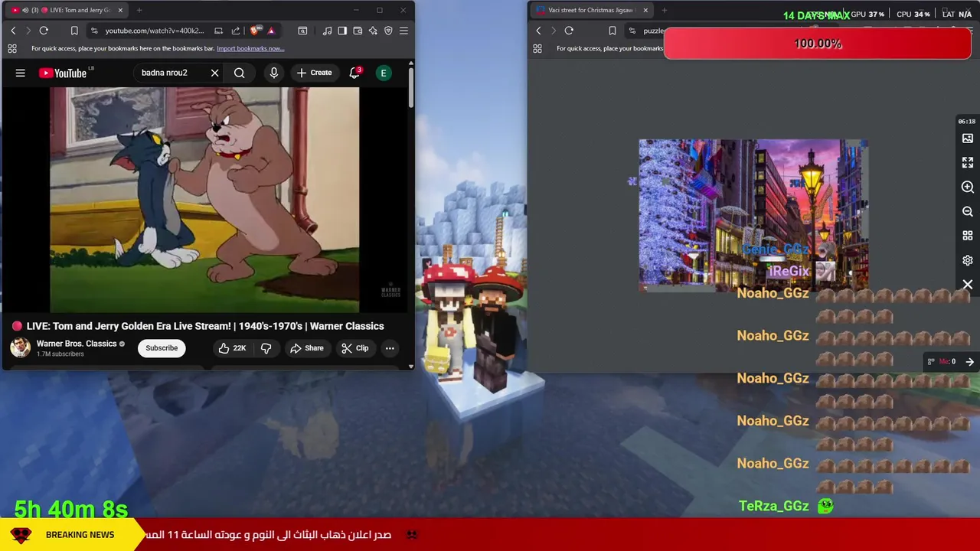980x551 pixels.
Task: Arrange puzzle pieces with grid icon
Action: 968,236
